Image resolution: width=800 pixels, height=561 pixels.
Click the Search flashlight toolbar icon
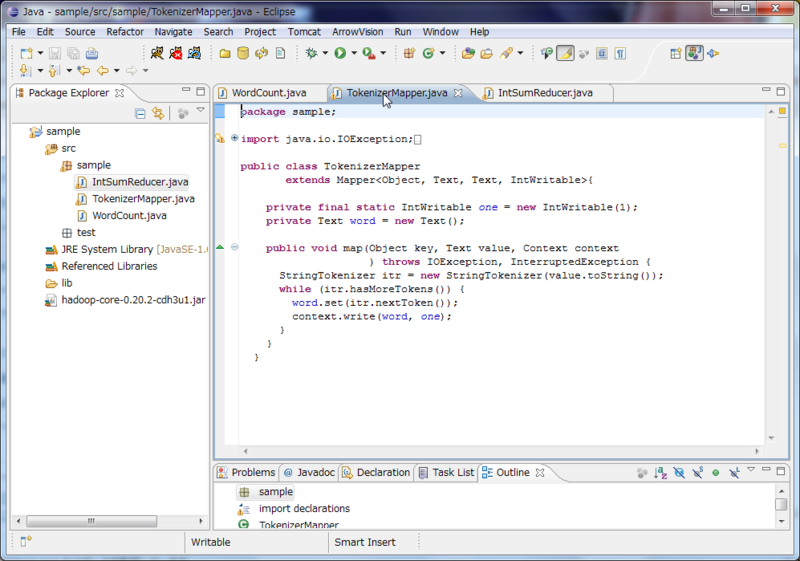tap(506, 53)
